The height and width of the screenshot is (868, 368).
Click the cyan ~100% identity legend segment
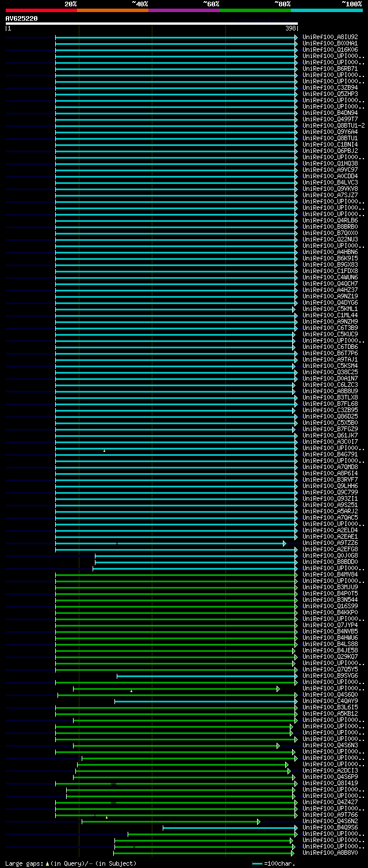coord(326,10)
